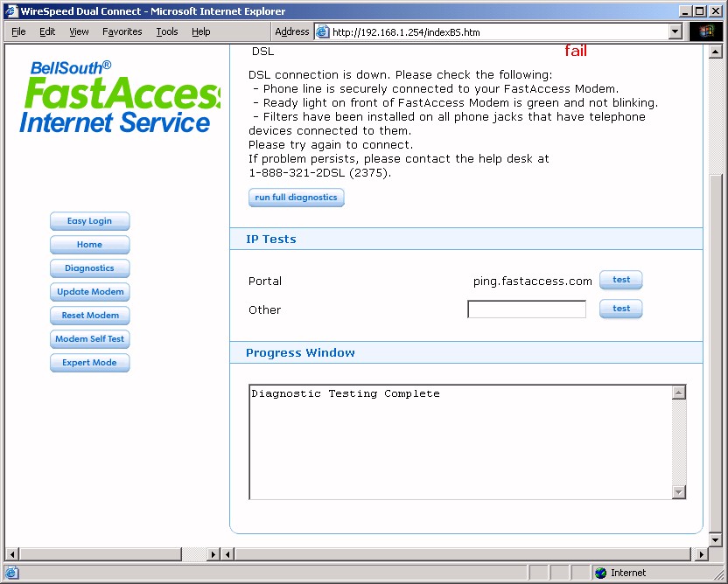Click left frame scroll right arrow
The height and width of the screenshot is (584, 728).
(x=213, y=554)
